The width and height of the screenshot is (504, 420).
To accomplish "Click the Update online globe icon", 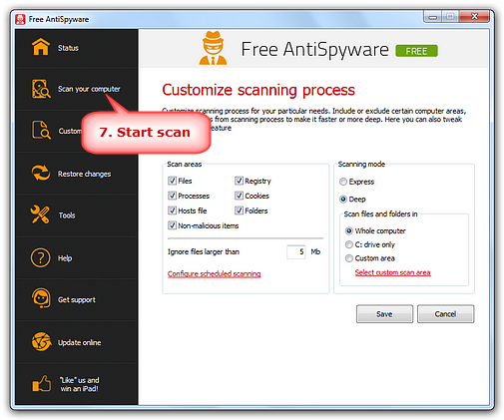I will tap(41, 341).
